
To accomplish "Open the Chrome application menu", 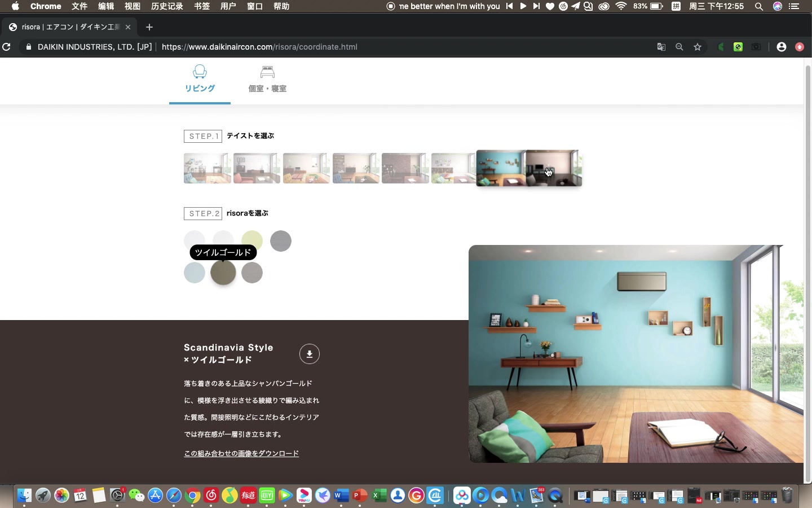I will 46,6.
